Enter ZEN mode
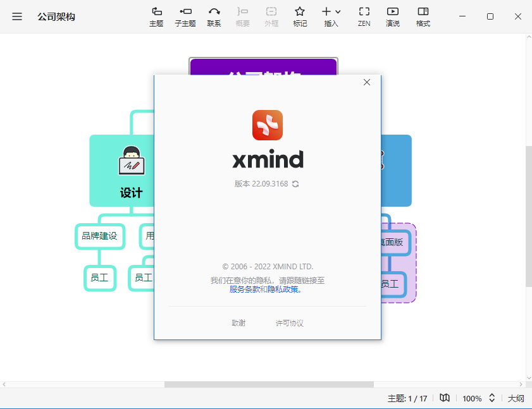Viewport: 532px width, 409px height. click(364, 16)
